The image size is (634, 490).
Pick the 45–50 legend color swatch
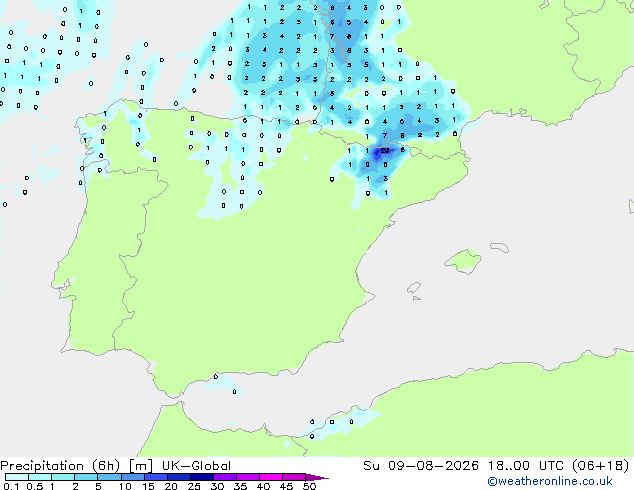tap(294, 477)
